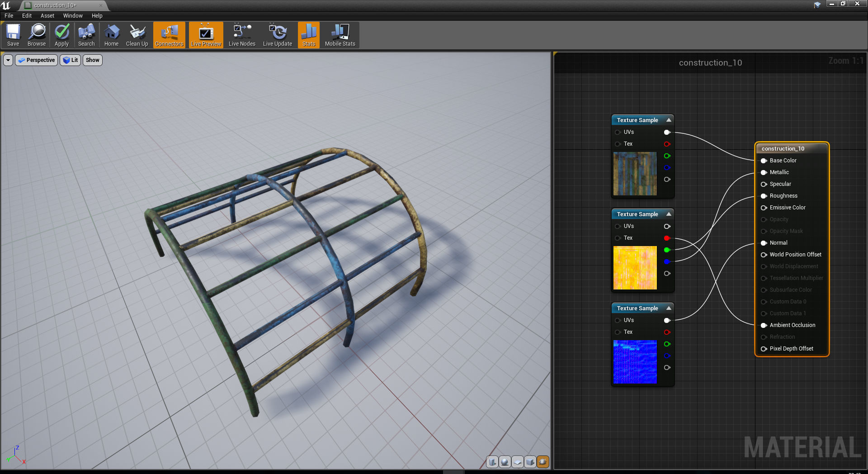Use the selected mesh as preview (teapot icon)
The height and width of the screenshot is (474, 868).
click(543, 462)
